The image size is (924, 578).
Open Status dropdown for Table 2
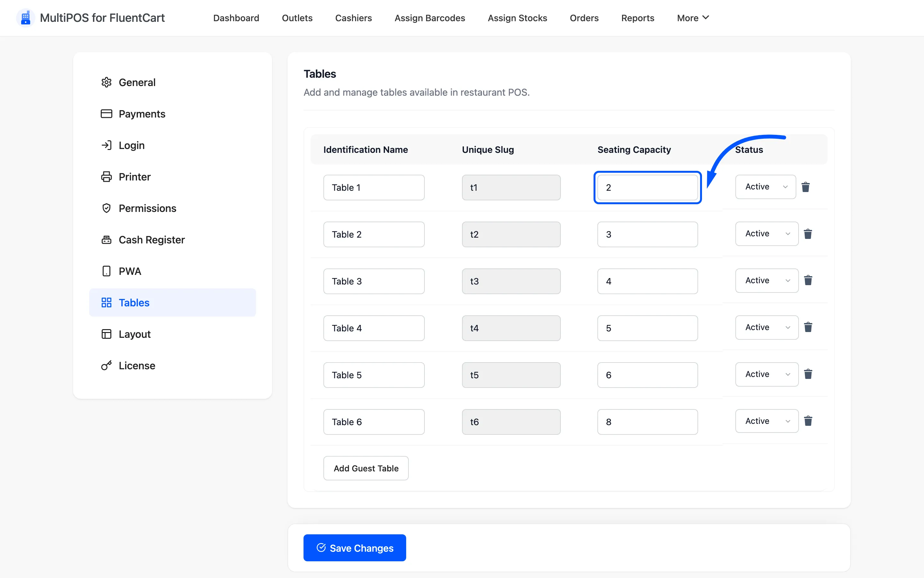click(767, 233)
